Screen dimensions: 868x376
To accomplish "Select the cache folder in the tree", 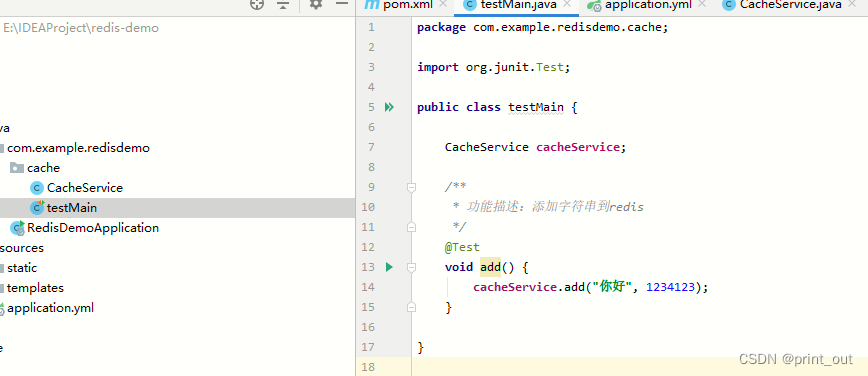I will pos(43,168).
